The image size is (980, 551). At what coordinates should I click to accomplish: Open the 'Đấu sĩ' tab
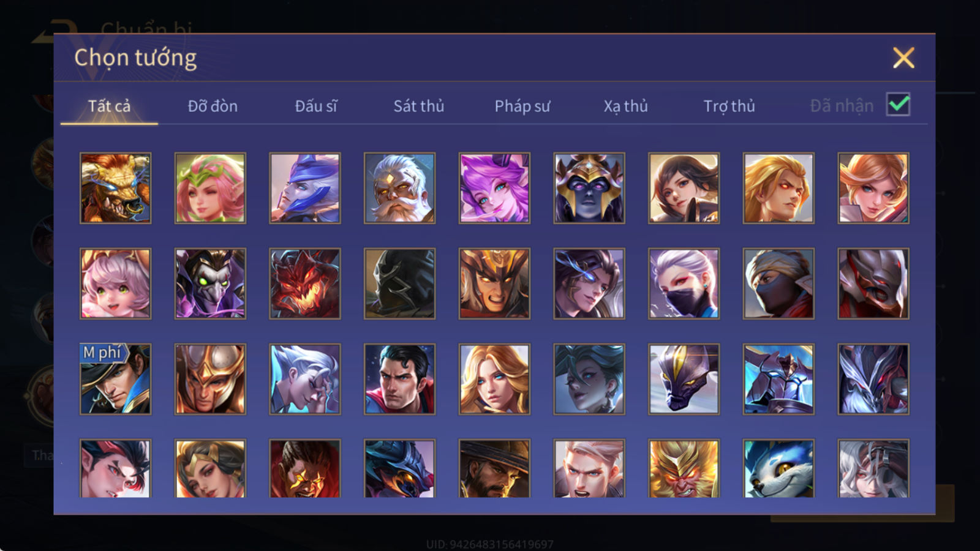tap(316, 106)
